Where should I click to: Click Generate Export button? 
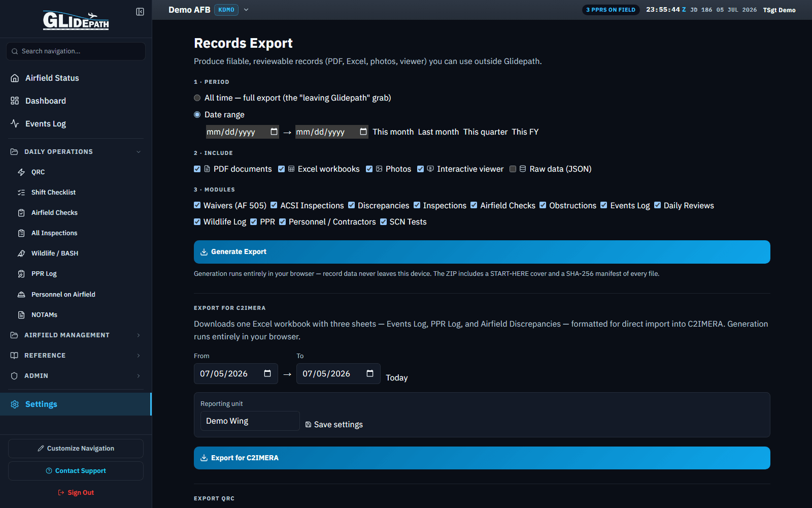(x=482, y=252)
